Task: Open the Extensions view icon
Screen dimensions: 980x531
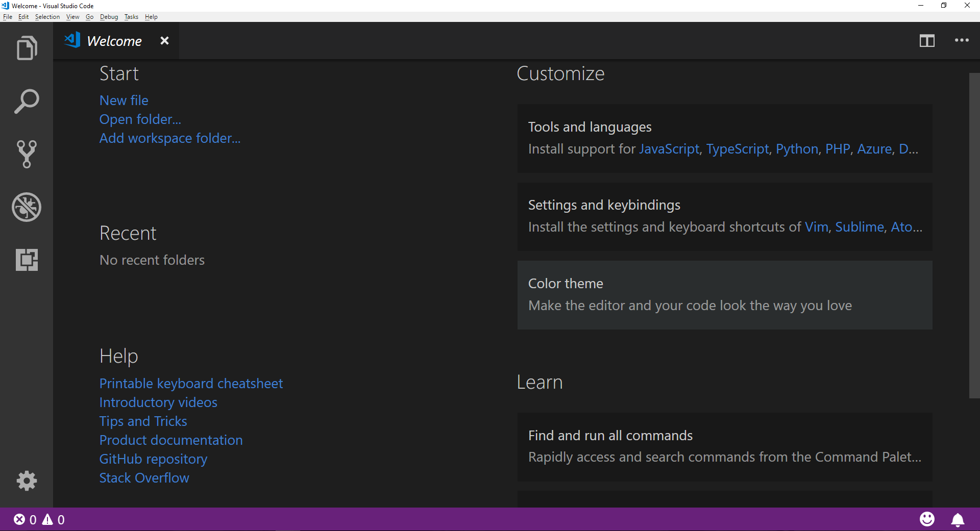Action: [x=27, y=260]
